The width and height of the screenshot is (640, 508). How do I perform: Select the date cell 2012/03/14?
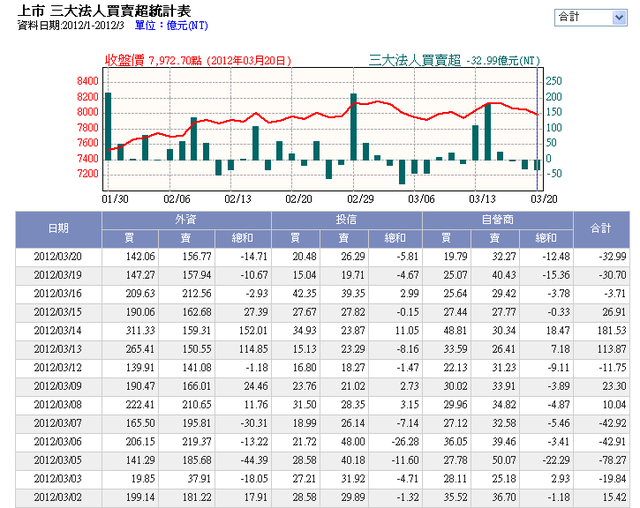(x=58, y=331)
